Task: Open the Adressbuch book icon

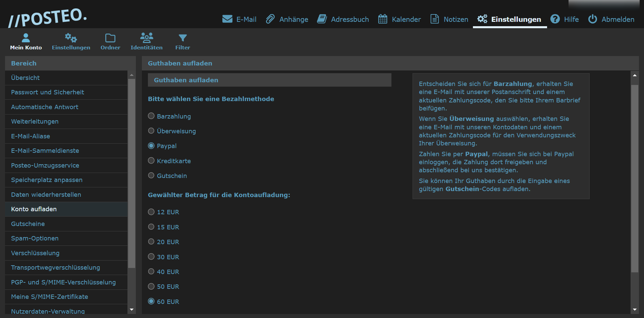Action: click(x=322, y=19)
